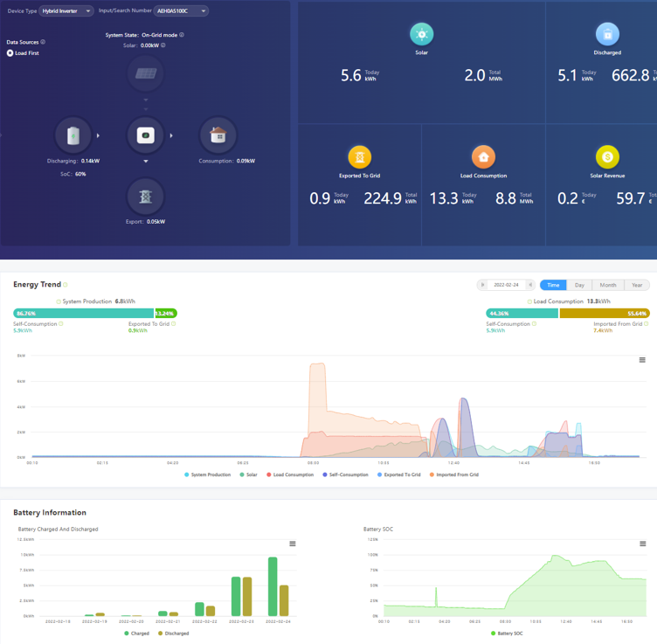Click the info icon beside Solar 0.00kW
Screen dimensions: 657x644
point(163,45)
